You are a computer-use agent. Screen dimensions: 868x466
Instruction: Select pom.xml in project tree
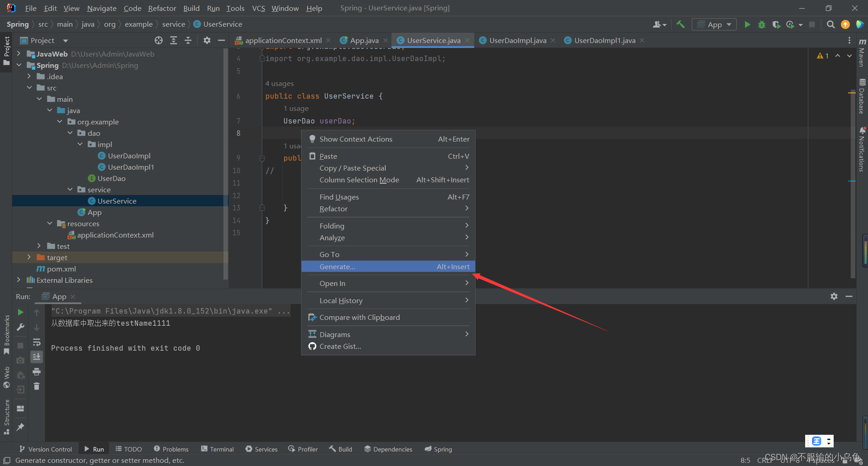pos(61,269)
